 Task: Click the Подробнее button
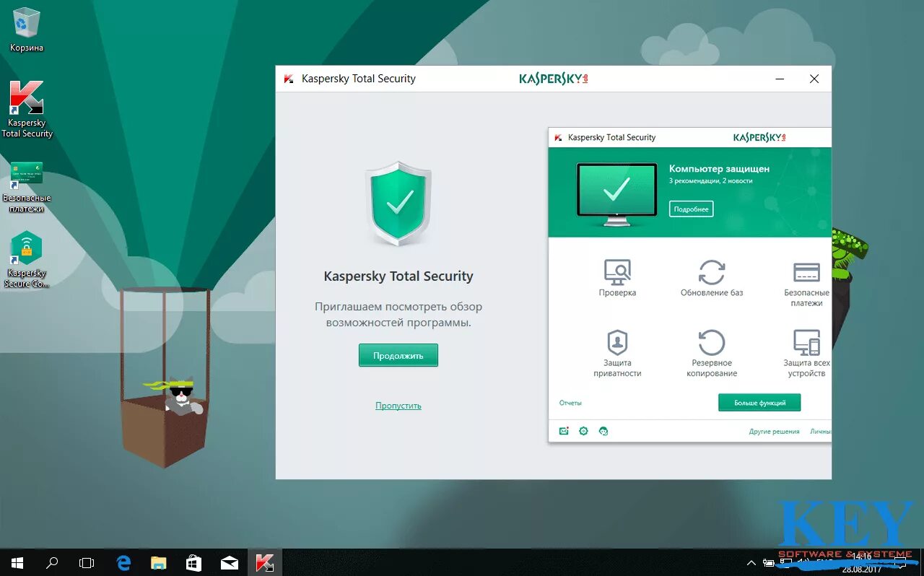691,209
